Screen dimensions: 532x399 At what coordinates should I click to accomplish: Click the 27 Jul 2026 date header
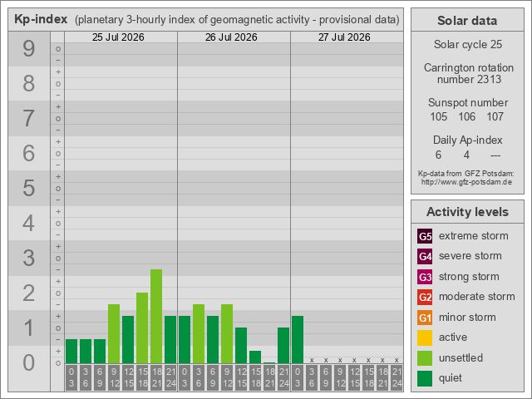(344, 37)
